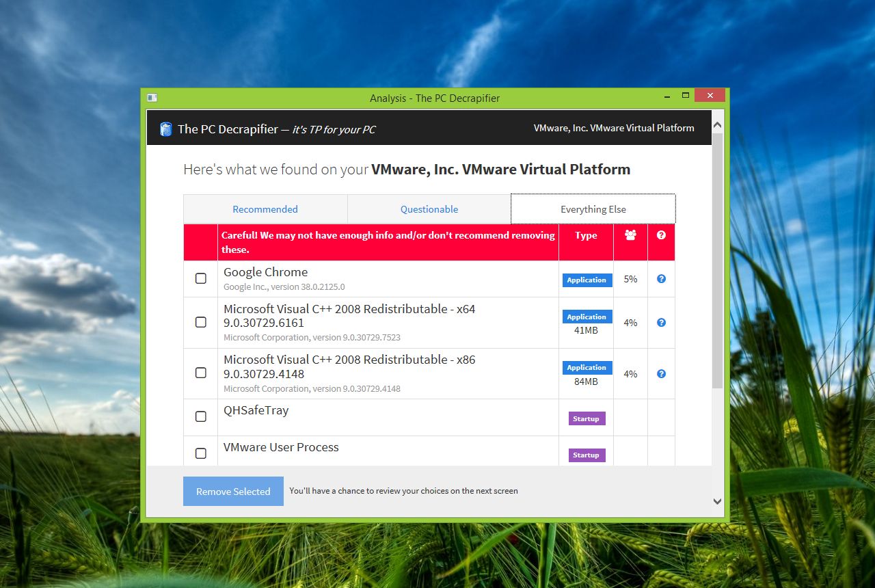Screen dimensions: 875x588
Task: Click the PC Decrapifier logo icon
Action: click(166, 129)
